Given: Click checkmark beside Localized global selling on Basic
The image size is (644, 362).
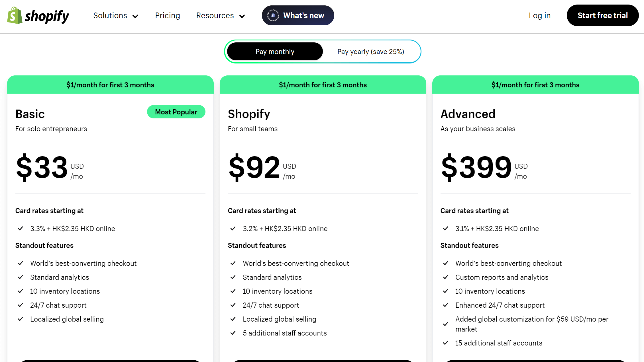Looking at the screenshot, I should (x=20, y=319).
